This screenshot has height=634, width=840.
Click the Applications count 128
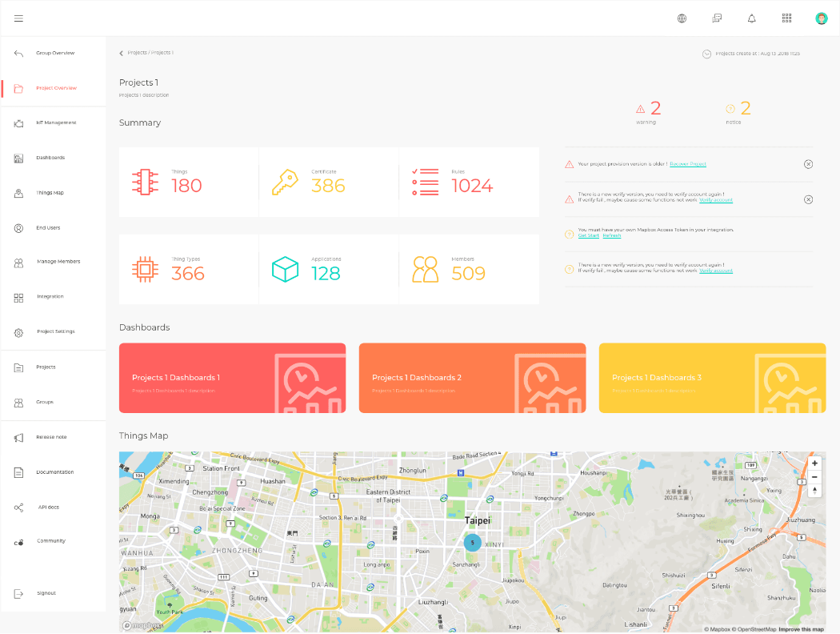pos(326,274)
